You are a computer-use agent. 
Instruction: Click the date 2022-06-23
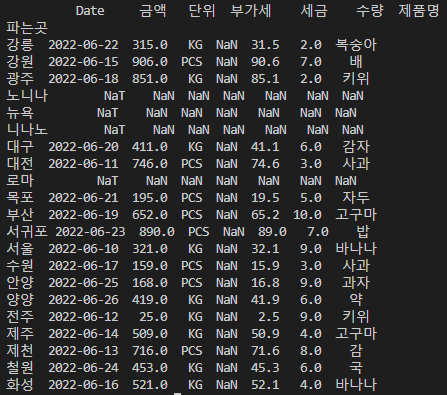(90, 232)
